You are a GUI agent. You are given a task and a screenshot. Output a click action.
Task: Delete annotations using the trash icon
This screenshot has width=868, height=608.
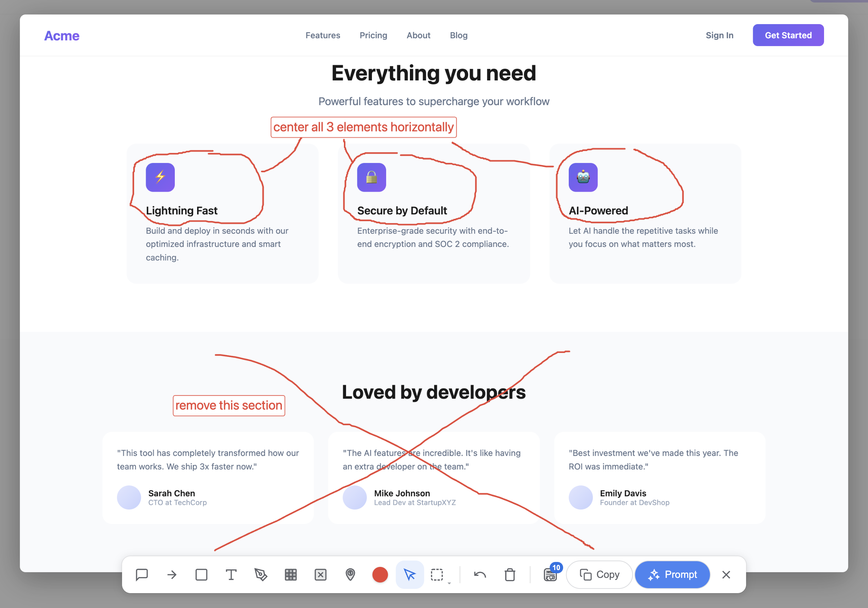510,575
